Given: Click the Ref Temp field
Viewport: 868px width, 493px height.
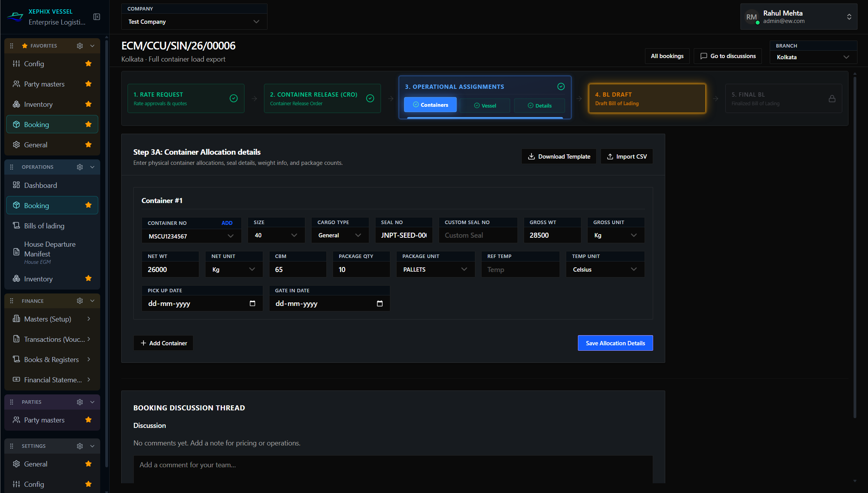Looking at the screenshot, I should pyautogui.click(x=520, y=269).
